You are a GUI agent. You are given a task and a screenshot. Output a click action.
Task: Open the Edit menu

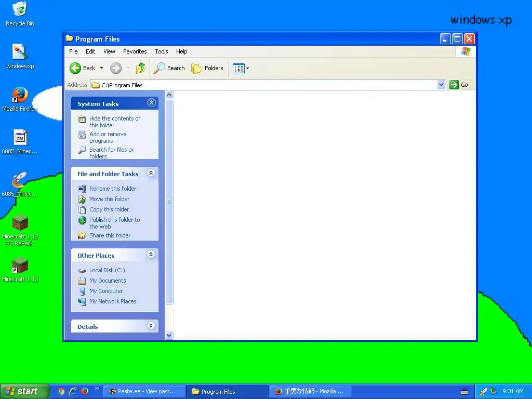pos(90,51)
